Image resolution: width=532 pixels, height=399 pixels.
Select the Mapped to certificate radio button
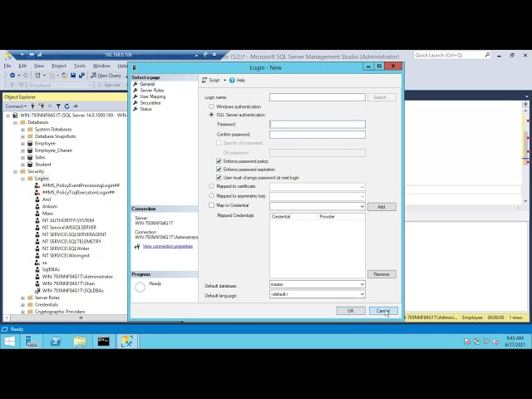211,186
